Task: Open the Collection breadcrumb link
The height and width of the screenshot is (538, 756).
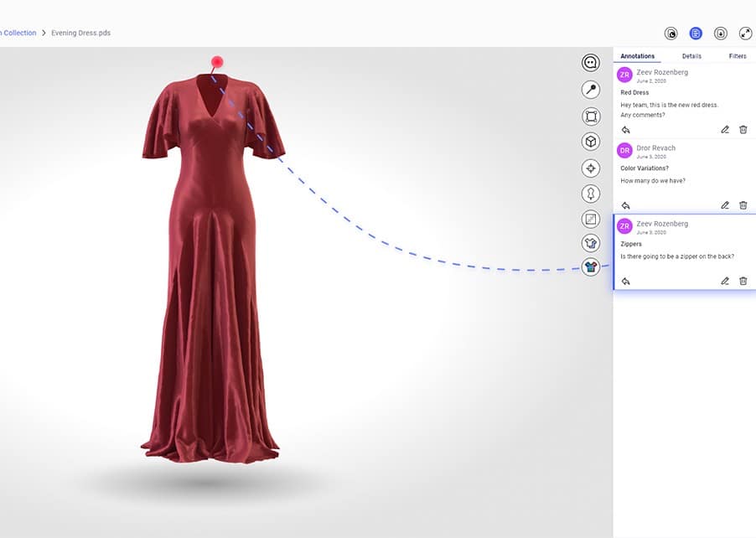Action: (x=18, y=33)
